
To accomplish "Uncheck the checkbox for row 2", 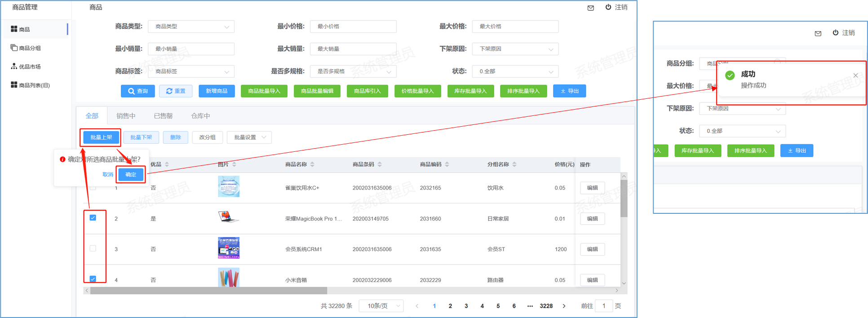I will click(93, 218).
